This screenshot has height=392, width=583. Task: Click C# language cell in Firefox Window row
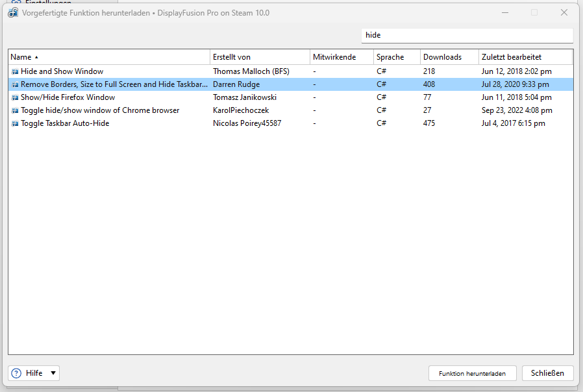pyautogui.click(x=381, y=97)
